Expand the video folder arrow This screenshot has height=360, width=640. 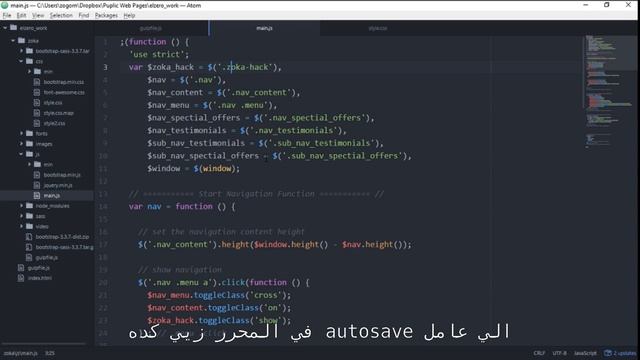(x=21, y=226)
